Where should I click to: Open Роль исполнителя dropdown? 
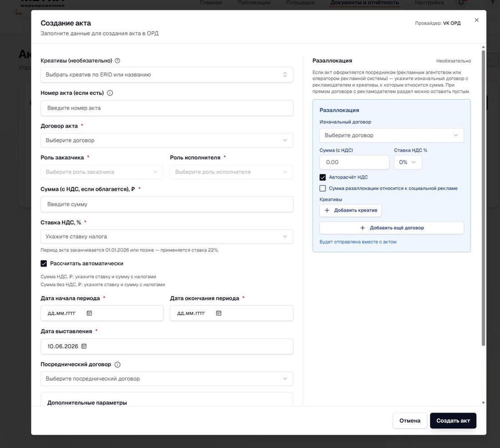click(231, 172)
